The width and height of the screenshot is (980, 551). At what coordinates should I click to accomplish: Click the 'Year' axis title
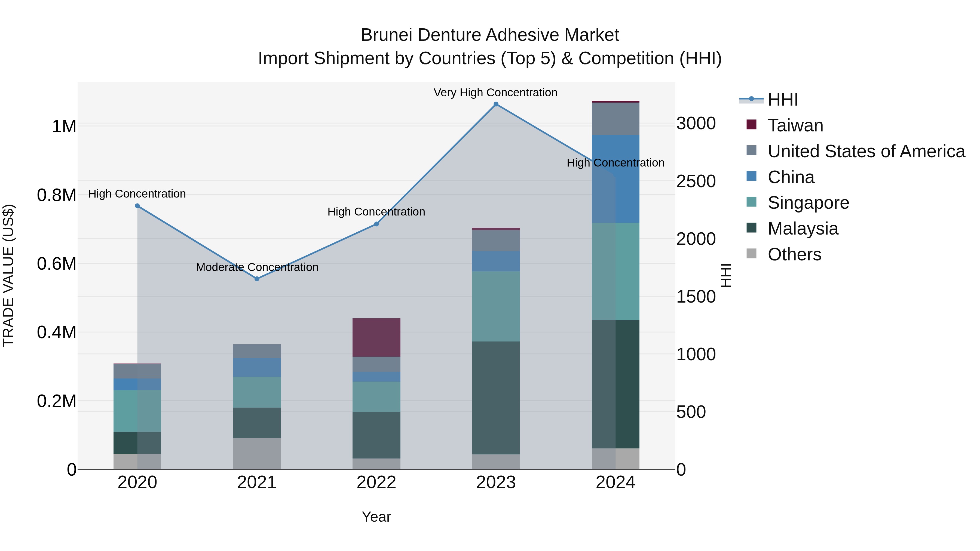pyautogui.click(x=376, y=517)
